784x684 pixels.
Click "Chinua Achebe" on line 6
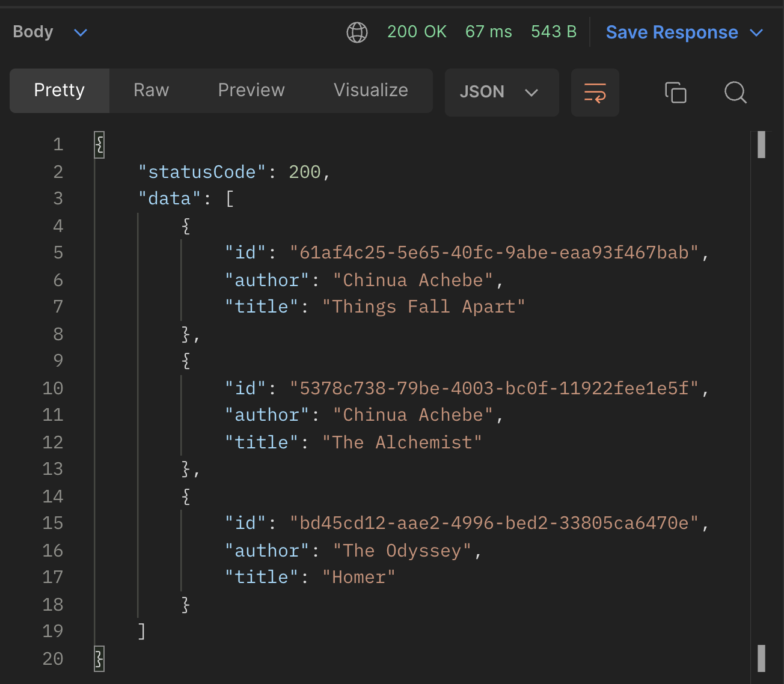pyautogui.click(x=413, y=280)
